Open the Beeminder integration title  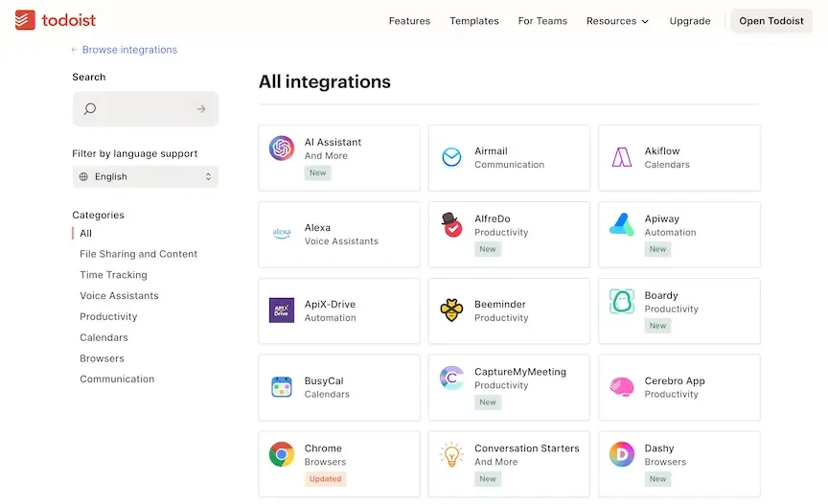pos(499,304)
